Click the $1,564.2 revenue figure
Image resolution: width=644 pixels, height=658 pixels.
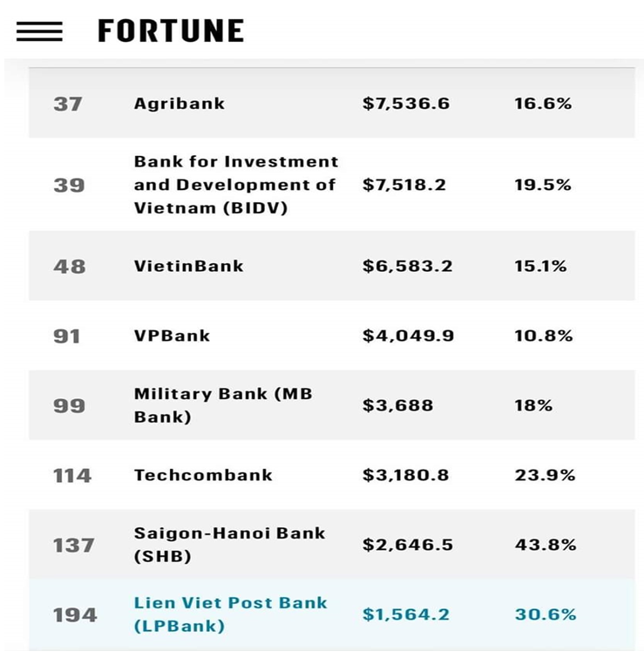(406, 614)
